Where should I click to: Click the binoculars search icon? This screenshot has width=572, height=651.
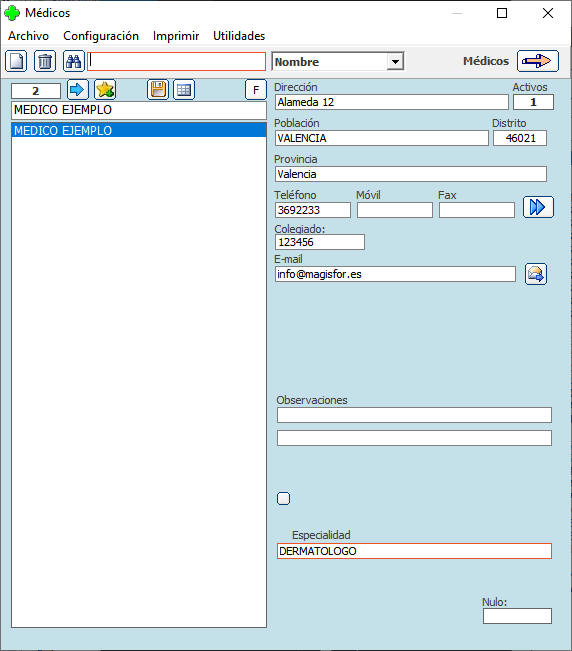pyautogui.click(x=74, y=61)
